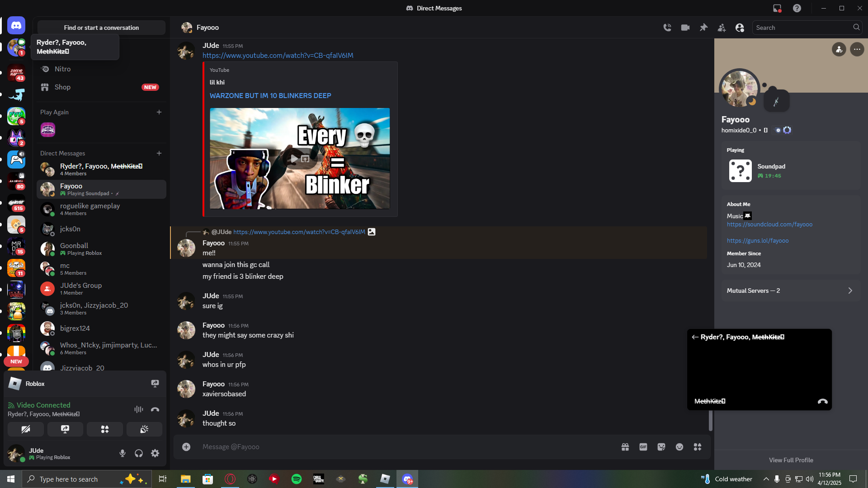Start a voice call with Fayooo
Image resolution: width=868 pixels, height=488 pixels.
[x=667, y=28]
